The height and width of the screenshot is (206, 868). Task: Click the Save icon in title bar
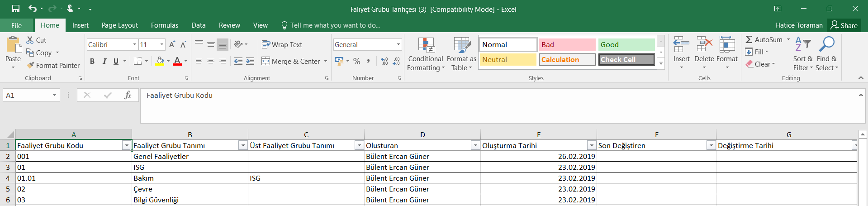click(x=16, y=9)
